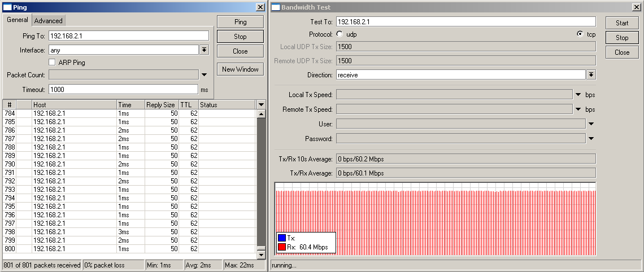This screenshot has height=272, width=644.
Task: Select ping row number 786
Action: (x=129, y=130)
